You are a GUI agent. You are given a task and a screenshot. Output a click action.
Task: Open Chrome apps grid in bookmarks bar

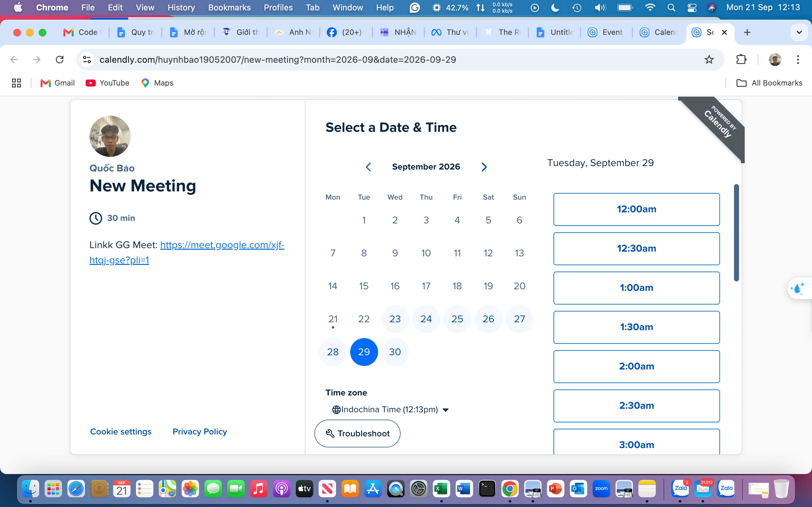(x=16, y=83)
